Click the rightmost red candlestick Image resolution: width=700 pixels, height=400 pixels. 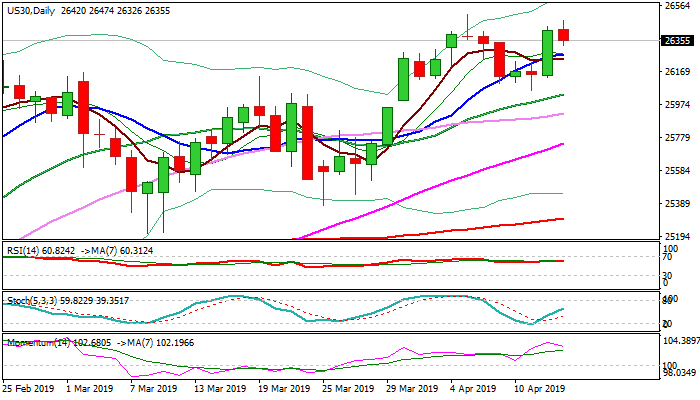click(x=564, y=35)
